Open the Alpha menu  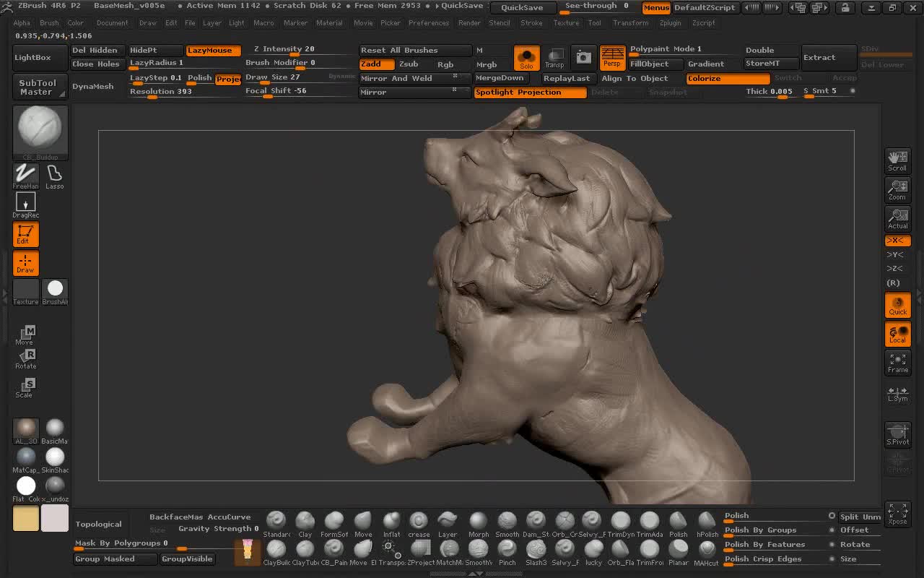[22, 23]
